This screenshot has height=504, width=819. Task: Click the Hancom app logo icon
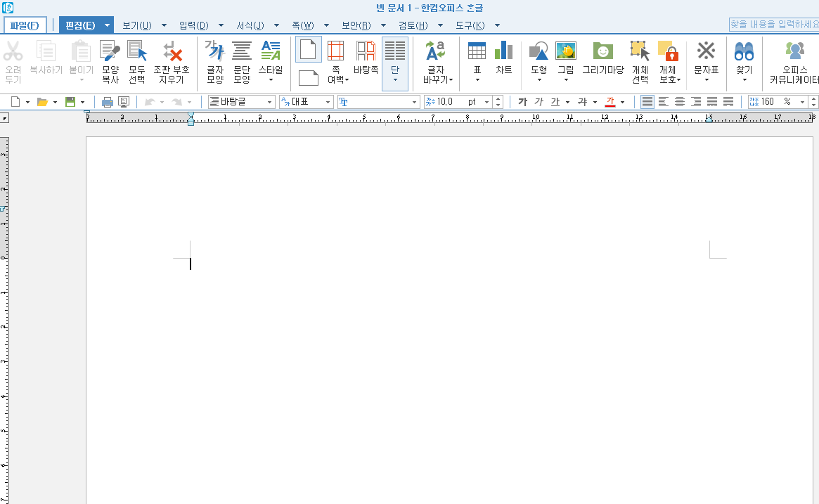point(7,8)
